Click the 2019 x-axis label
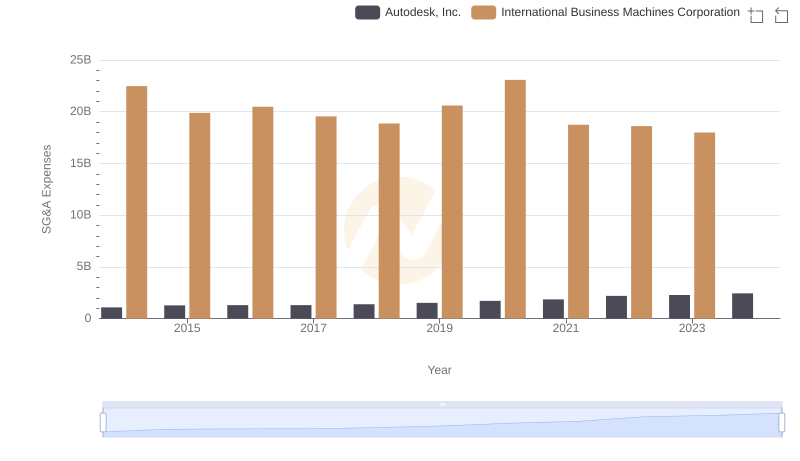This screenshot has width=800, height=461. [440, 328]
